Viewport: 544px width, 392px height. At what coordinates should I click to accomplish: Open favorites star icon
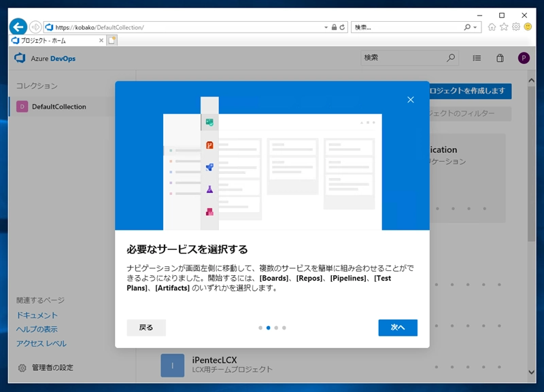coord(504,26)
